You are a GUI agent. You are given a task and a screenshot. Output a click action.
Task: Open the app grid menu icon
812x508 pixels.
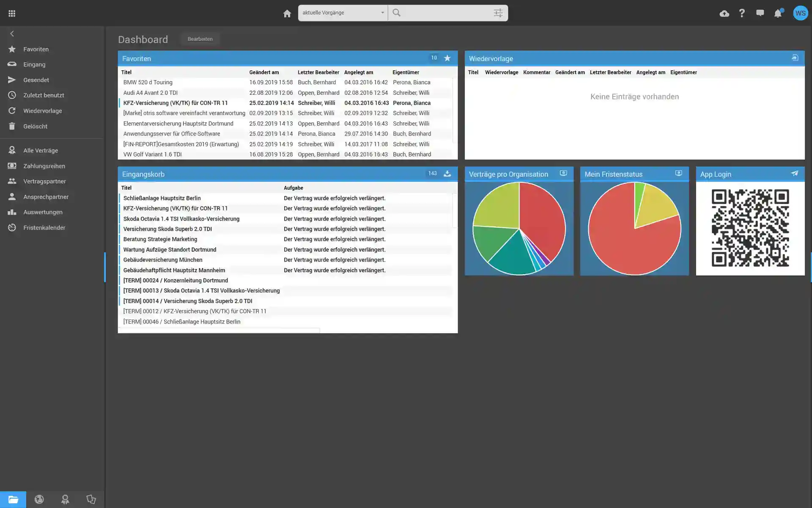12,14
